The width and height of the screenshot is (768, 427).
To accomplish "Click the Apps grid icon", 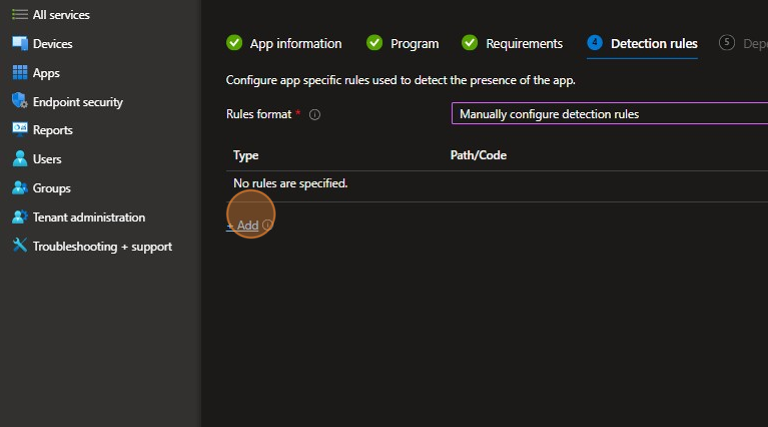I will (19, 72).
